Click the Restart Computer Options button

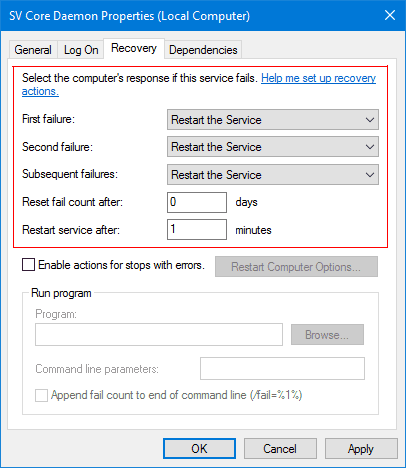coord(296,267)
